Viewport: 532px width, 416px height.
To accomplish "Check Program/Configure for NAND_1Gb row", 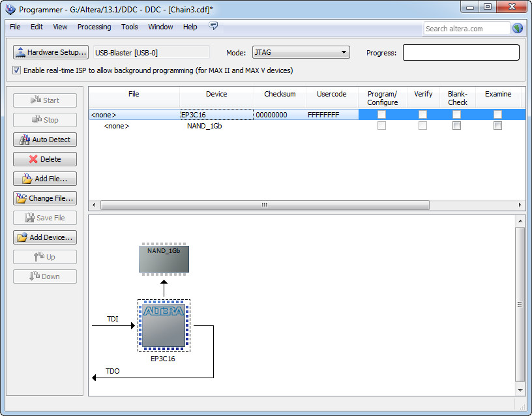I will 381,126.
